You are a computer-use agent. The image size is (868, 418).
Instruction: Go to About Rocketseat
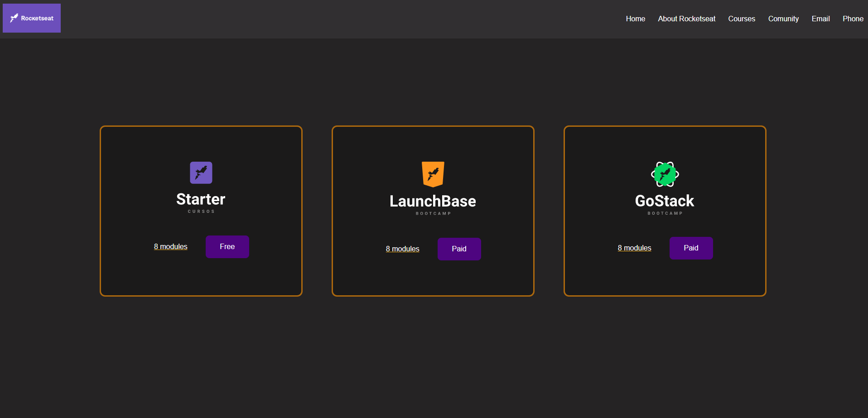pos(686,19)
